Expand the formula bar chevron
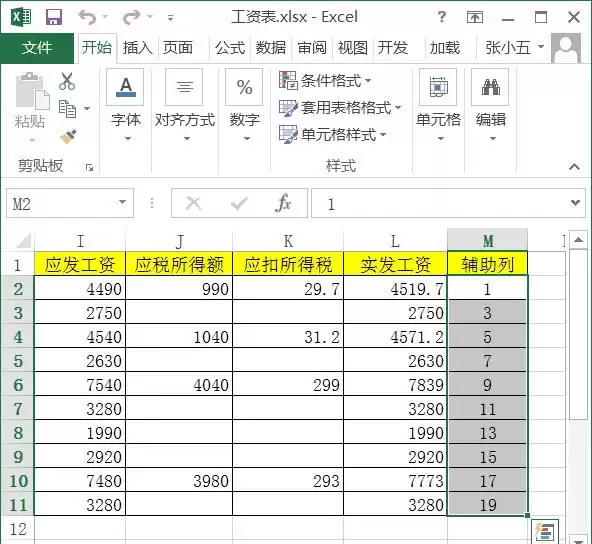 (x=575, y=203)
